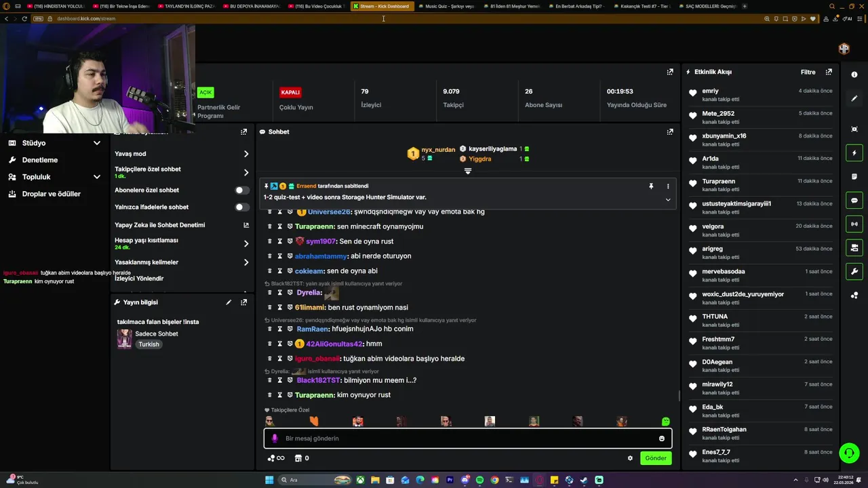
Task: Expand the Stüdyo sidebar section
Action: click(x=97, y=143)
